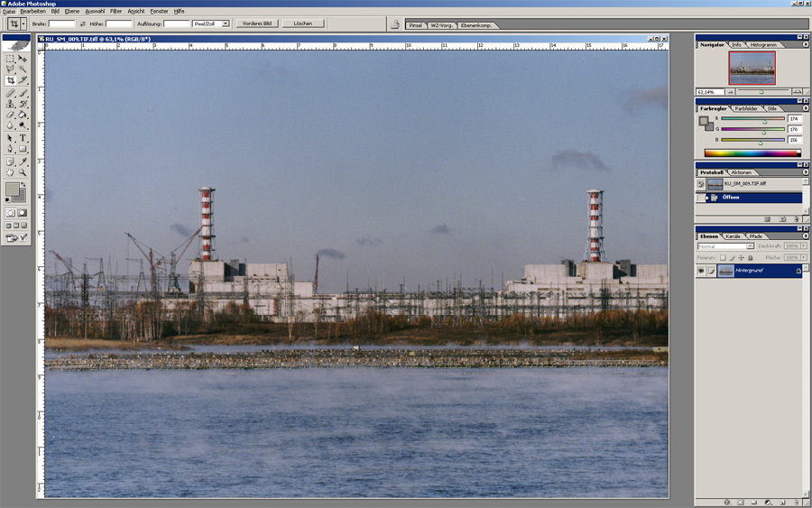
Task: Select the Path Selection tool
Action: [10, 138]
